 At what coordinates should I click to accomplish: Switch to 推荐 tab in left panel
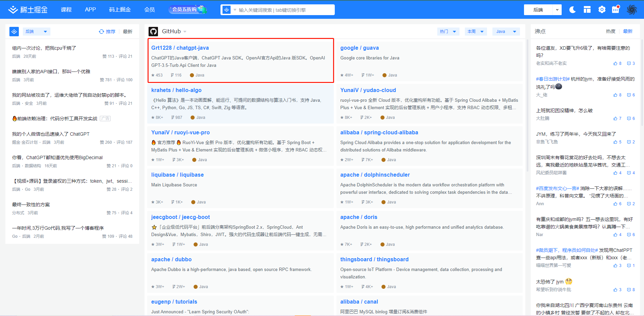click(x=111, y=32)
